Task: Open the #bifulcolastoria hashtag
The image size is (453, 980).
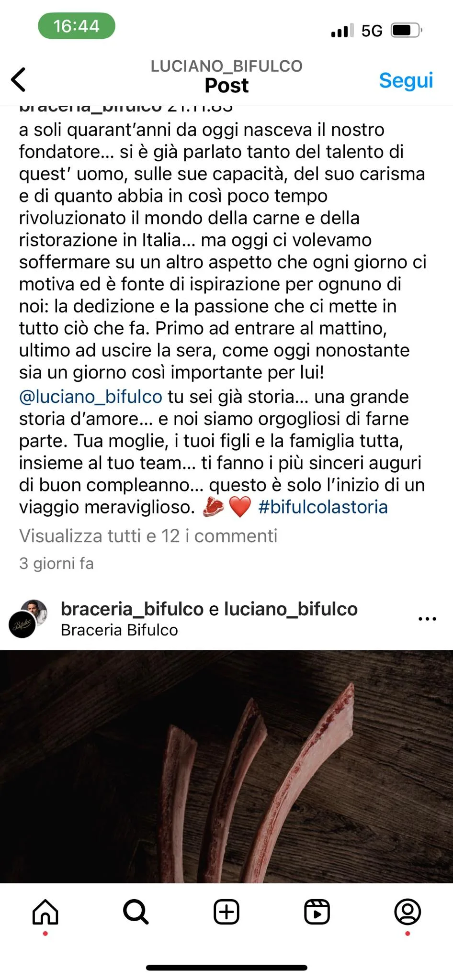Action: tap(323, 507)
